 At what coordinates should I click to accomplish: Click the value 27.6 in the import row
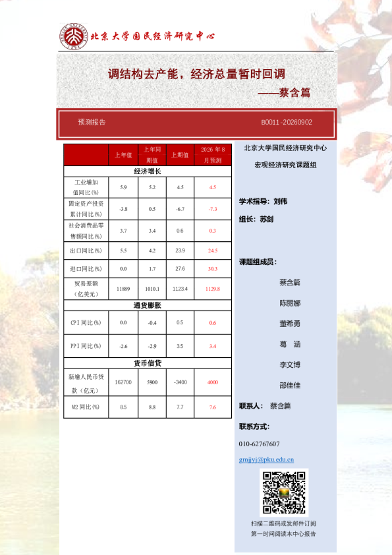[x=180, y=269]
